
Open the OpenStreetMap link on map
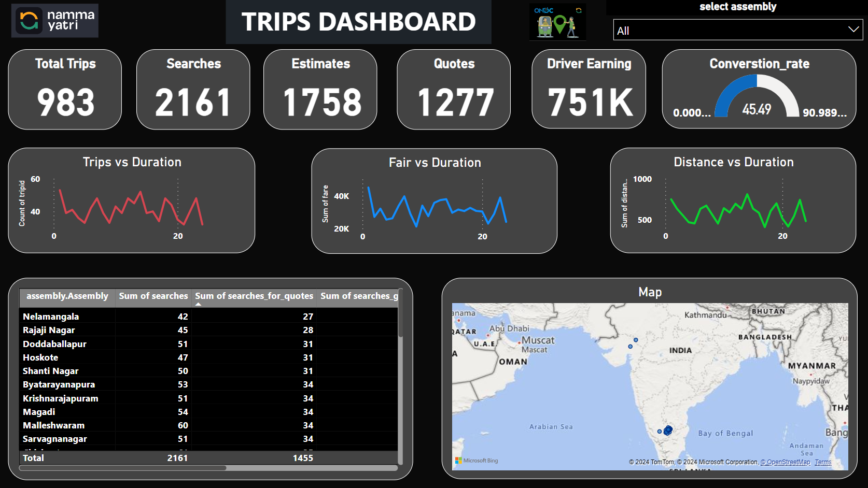[785, 462]
